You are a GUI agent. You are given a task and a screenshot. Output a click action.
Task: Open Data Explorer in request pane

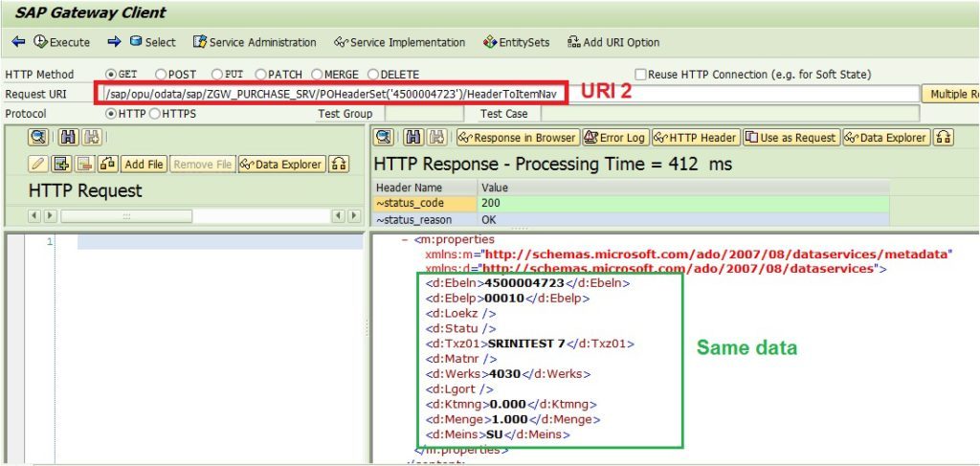click(x=282, y=165)
